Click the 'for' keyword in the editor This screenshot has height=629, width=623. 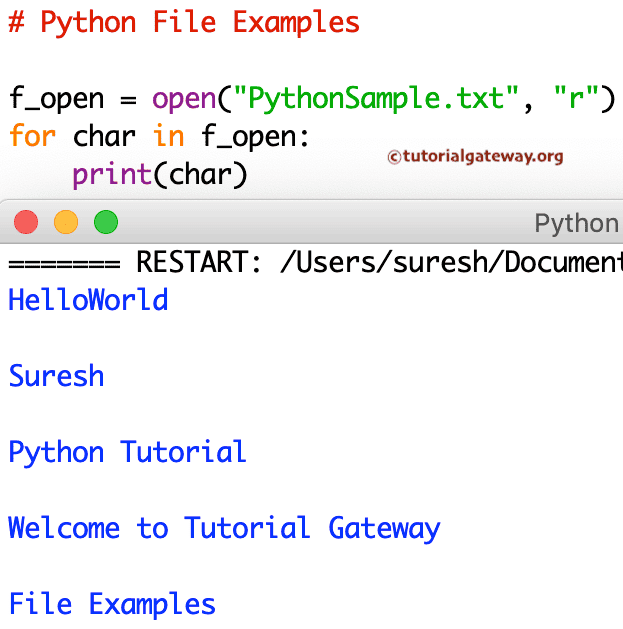(32, 136)
